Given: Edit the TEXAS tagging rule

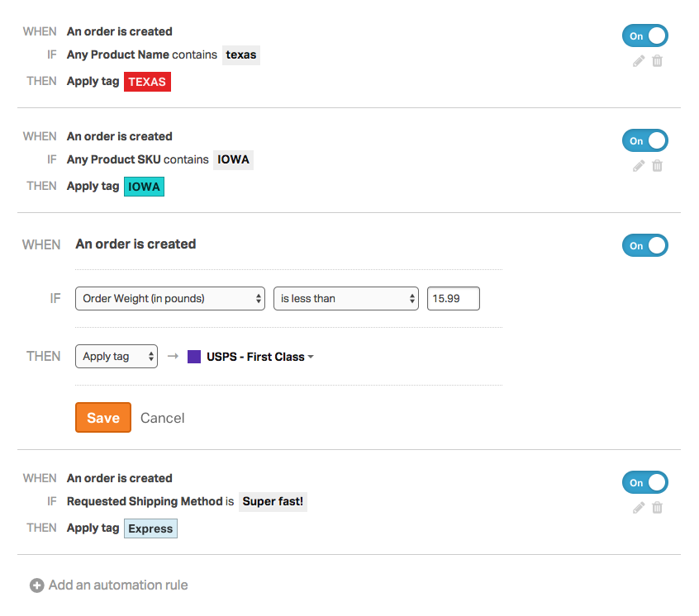Looking at the screenshot, I should (638, 60).
